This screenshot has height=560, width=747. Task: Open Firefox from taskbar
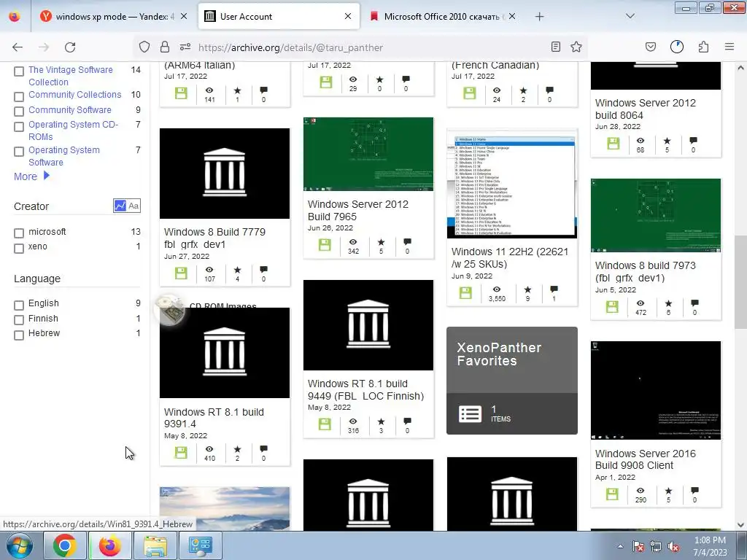tap(110, 545)
